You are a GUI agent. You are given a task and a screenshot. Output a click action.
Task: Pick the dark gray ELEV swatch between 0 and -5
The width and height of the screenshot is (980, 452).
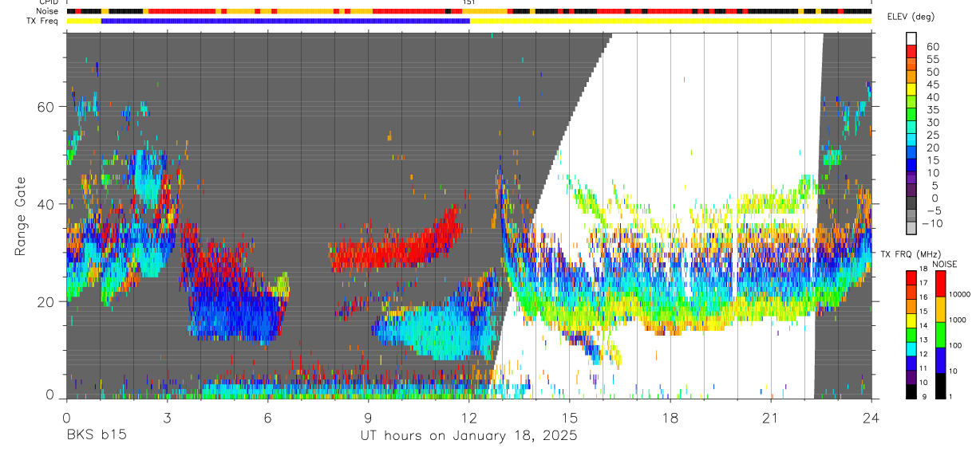point(911,204)
